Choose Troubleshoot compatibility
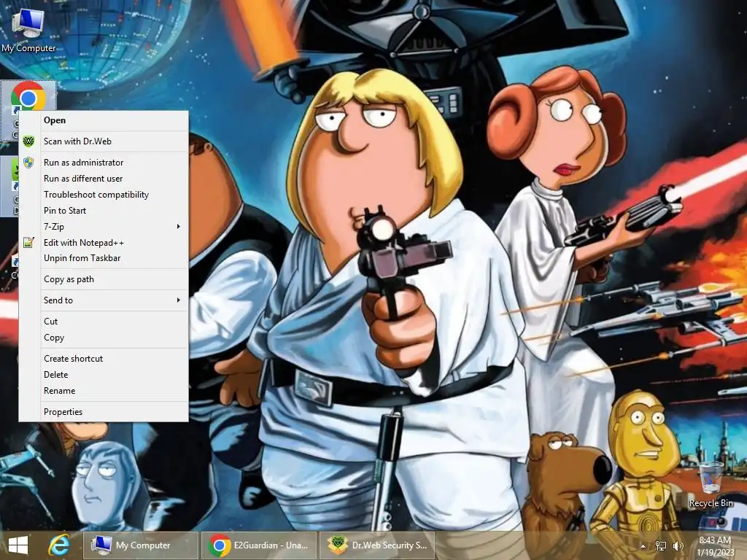The width and height of the screenshot is (747, 560). (104, 195)
